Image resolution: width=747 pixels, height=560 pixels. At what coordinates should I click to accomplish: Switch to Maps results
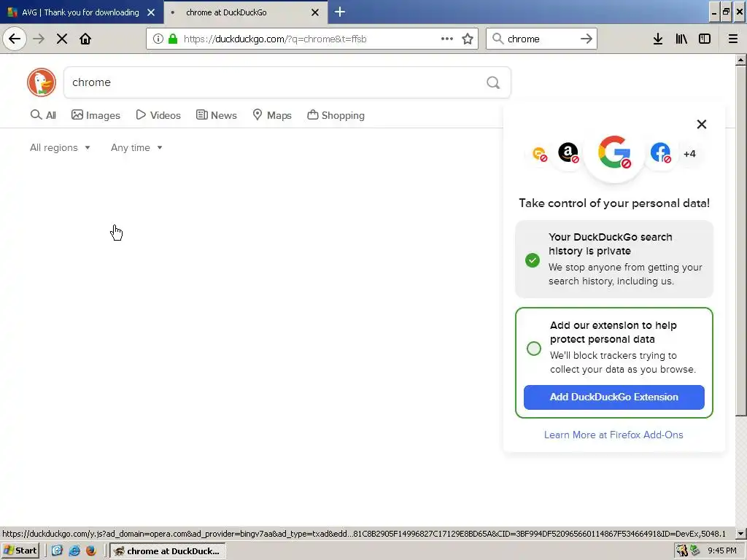272,115
